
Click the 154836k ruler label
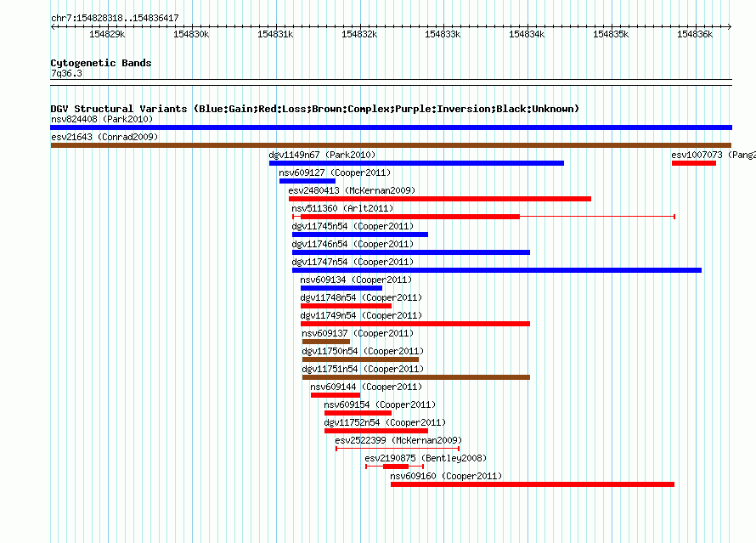pos(695,34)
